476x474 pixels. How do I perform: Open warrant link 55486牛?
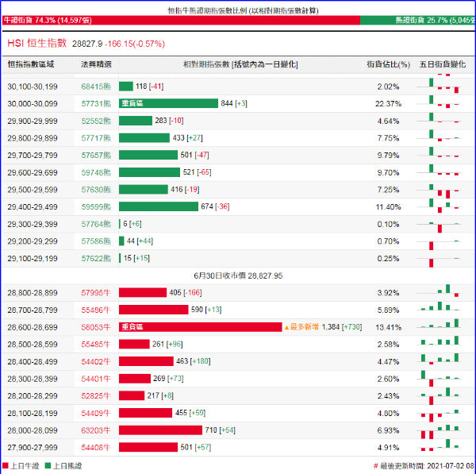point(96,310)
